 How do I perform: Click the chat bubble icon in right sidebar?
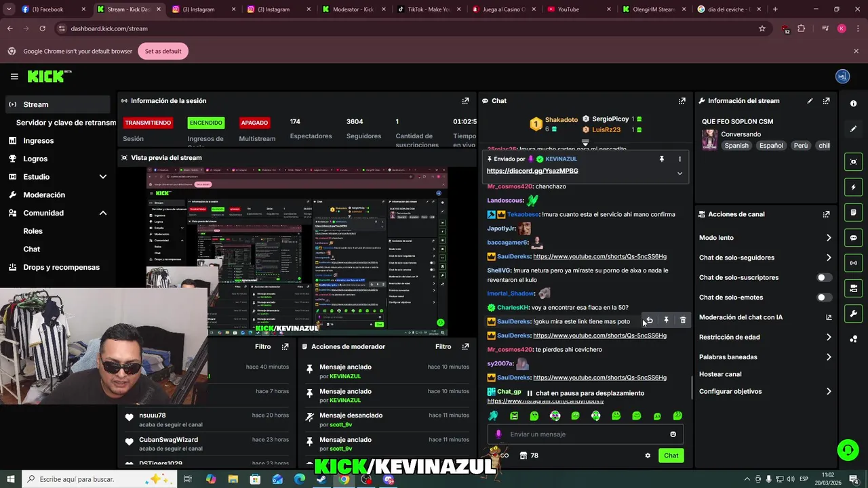point(853,238)
